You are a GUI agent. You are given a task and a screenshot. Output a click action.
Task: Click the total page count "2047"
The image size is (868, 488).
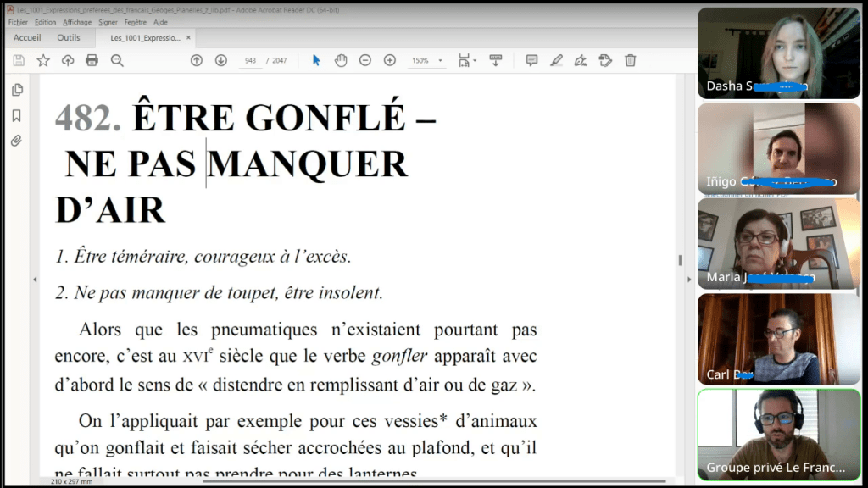[x=280, y=61]
